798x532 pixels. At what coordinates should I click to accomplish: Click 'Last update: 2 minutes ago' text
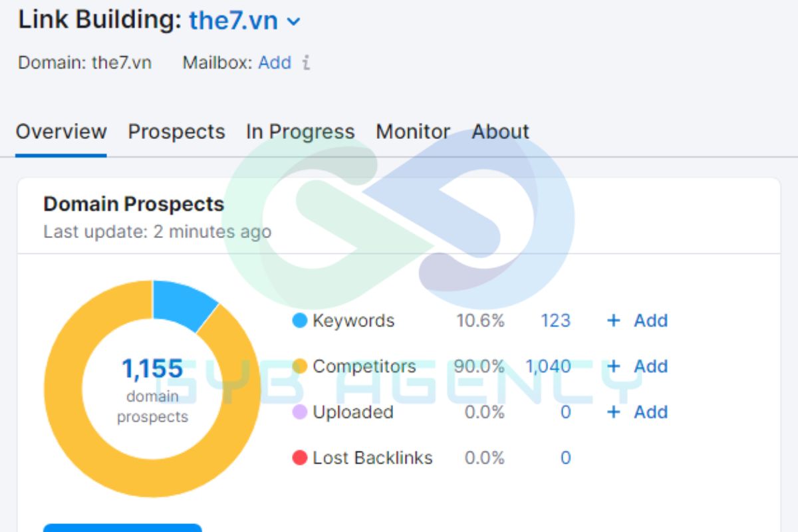click(158, 232)
